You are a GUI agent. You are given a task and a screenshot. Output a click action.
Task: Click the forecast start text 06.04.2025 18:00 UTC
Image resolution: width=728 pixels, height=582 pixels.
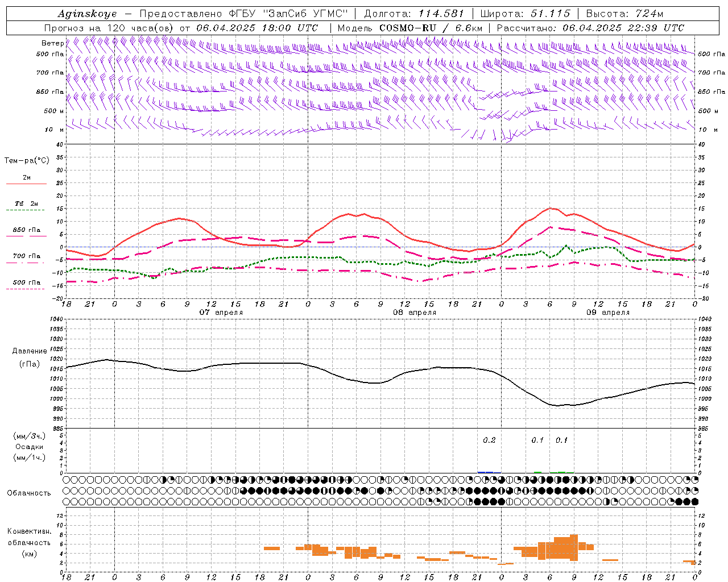coord(257,28)
